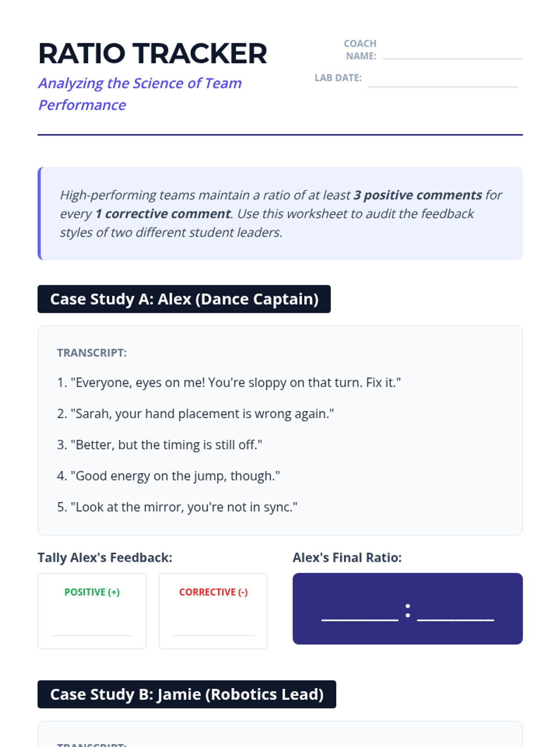Select transcript line 1 about sloppy turn

pos(229,382)
